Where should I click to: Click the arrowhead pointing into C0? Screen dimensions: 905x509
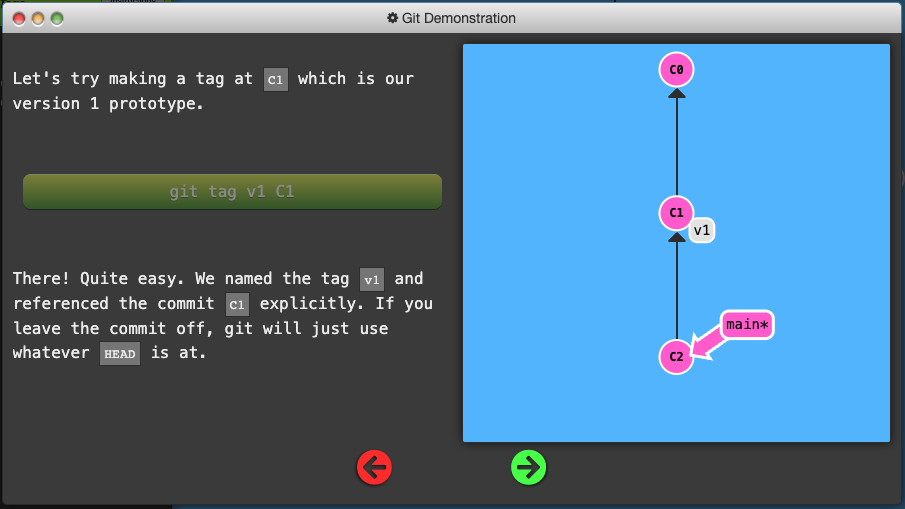click(x=676, y=93)
